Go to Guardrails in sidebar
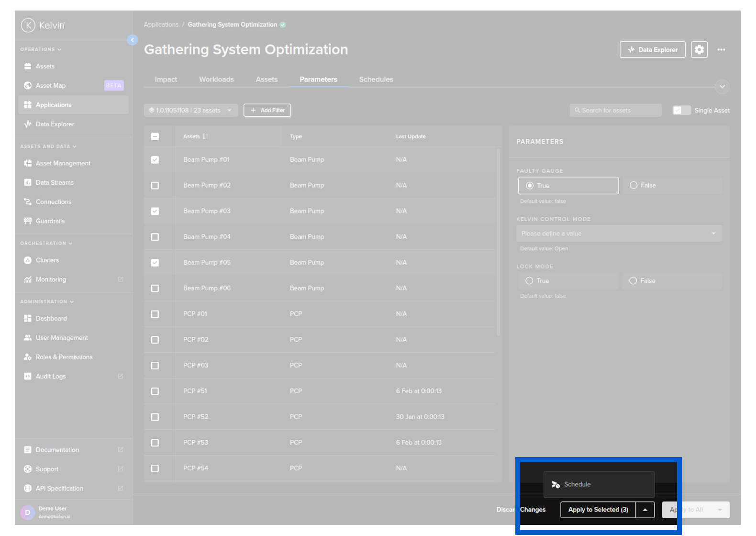Screen dimensions: 756x536 pos(50,221)
